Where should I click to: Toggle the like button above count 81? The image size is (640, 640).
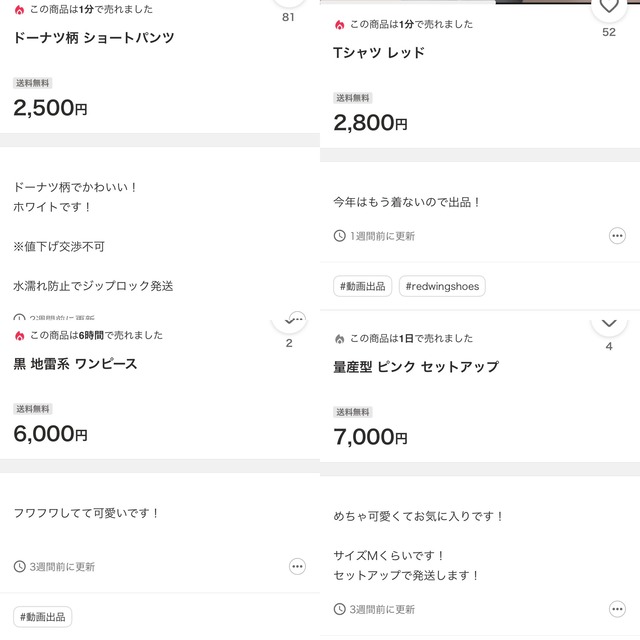click(x=289, y=3)
